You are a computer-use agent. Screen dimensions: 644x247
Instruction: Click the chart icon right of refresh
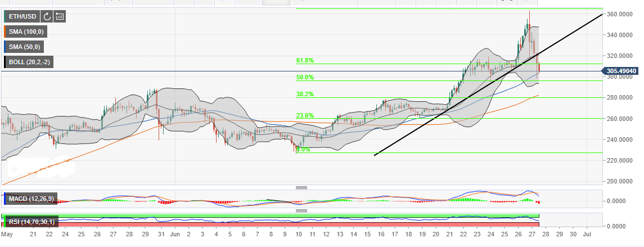pos(60,17)
